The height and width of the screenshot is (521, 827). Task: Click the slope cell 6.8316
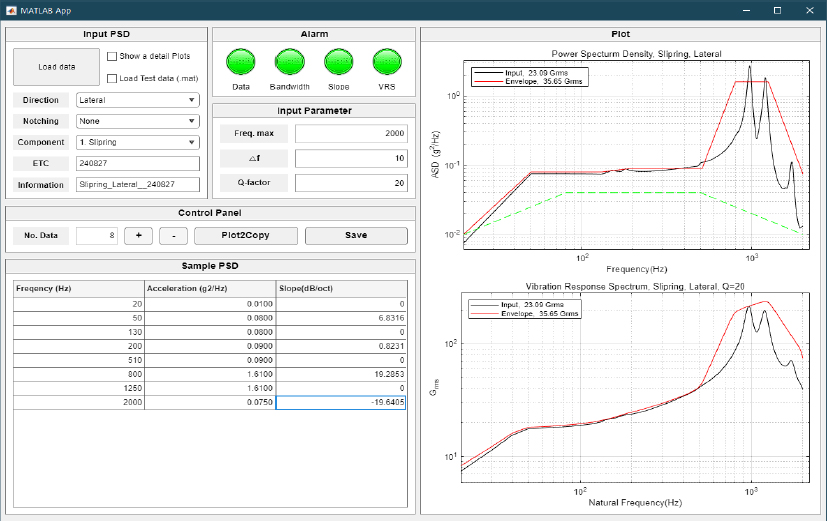tap(341, 318)
